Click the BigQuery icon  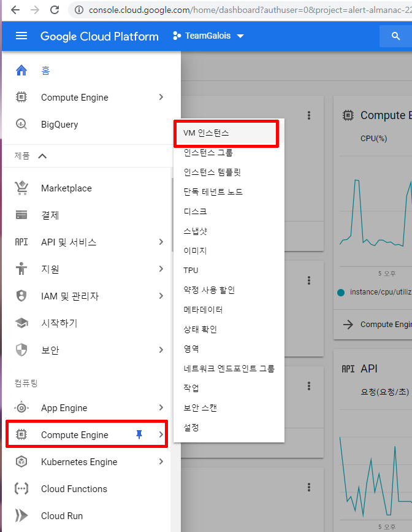point(21,124)
